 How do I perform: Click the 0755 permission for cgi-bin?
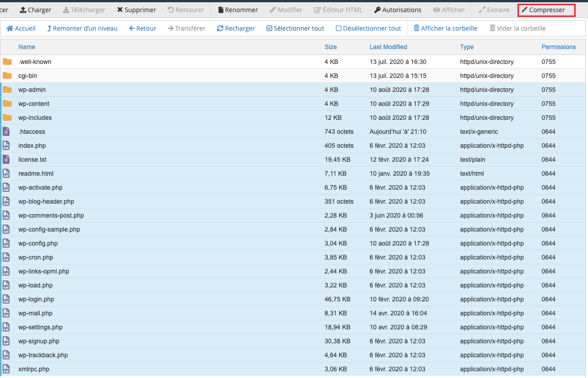(548, 76)
